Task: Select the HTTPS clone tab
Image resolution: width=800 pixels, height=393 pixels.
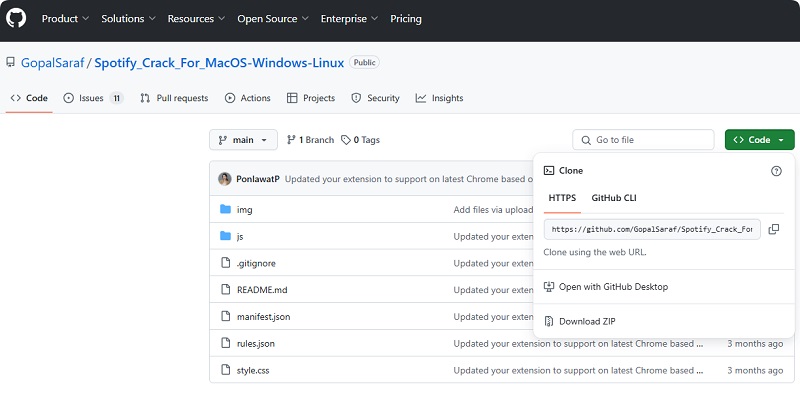Action: pos(562,198)
